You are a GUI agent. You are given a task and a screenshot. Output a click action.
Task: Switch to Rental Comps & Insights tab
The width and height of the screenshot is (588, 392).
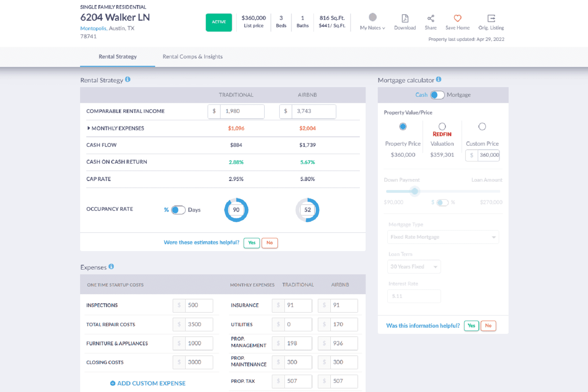(x=193, y=57)
